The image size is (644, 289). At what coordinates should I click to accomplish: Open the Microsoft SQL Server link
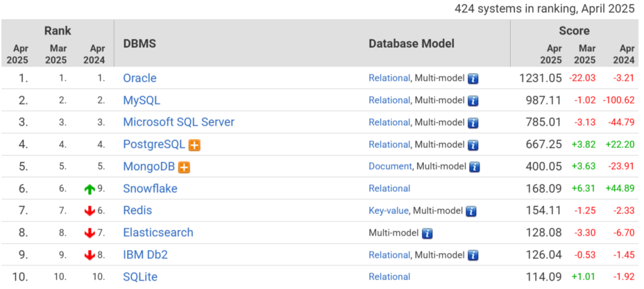point(179,122)
